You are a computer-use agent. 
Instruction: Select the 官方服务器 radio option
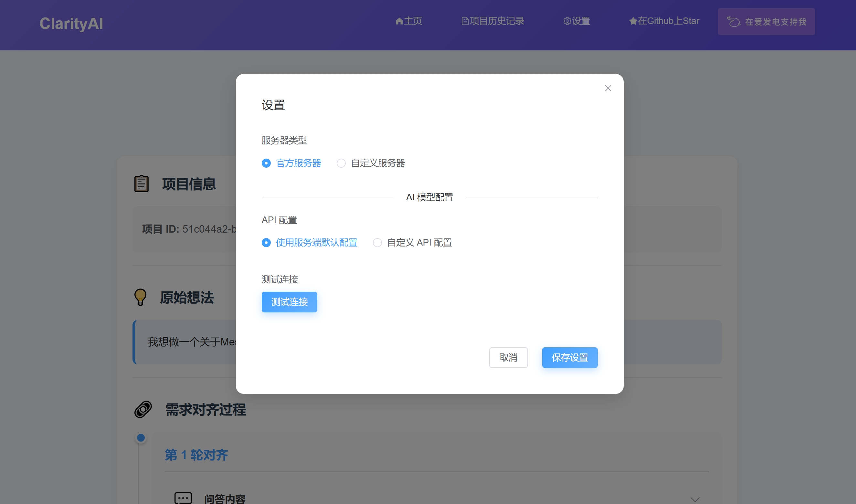291,163
